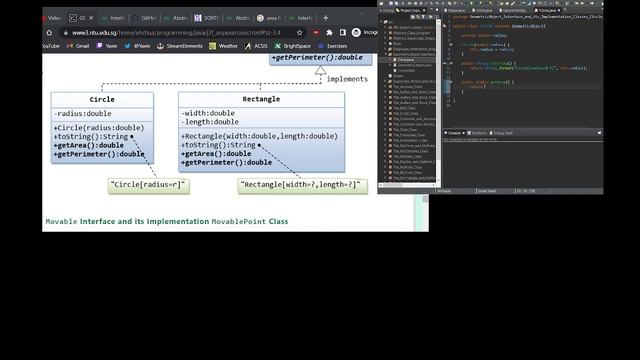Select the Problems tab in Eclipse
Image resolution: width=640 pixels, height=360 pixels.
click(x=477, y=133)
